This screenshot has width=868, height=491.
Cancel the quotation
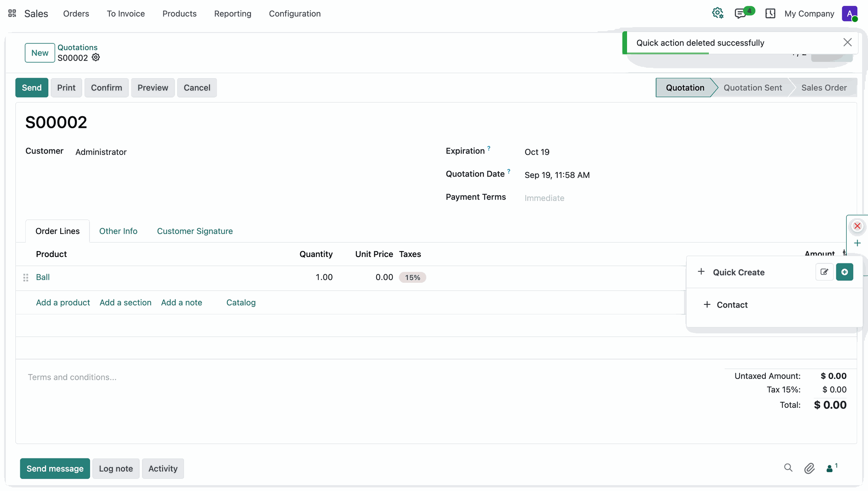click(x=197, y=88)
